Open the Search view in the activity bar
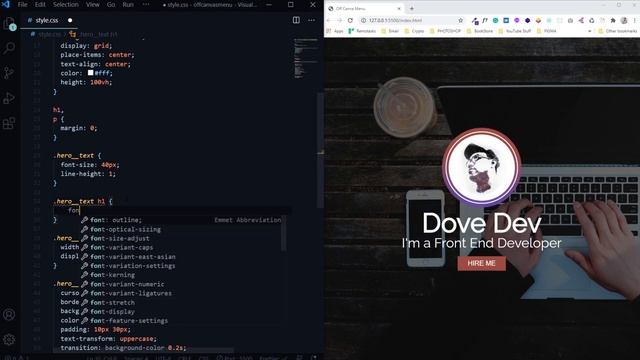This screenshot has height=360, width=640. point(9,48)
